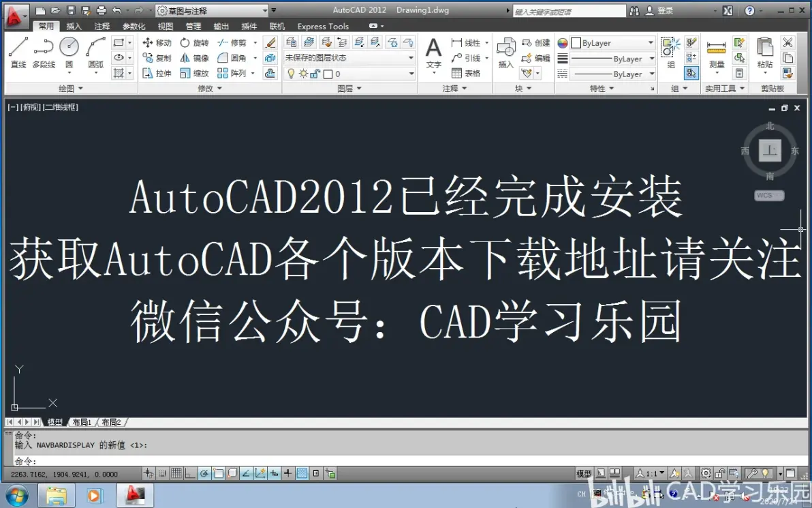812x508 pixels.
Task: Click the Quick Calculator icon in 实用工具 panel
Action: tap(740, 73)
